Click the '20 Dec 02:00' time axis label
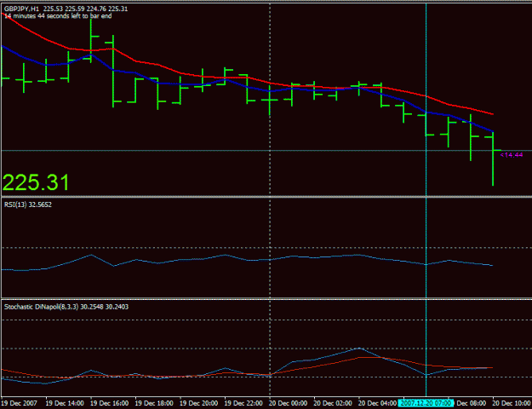 coord(334,403)
